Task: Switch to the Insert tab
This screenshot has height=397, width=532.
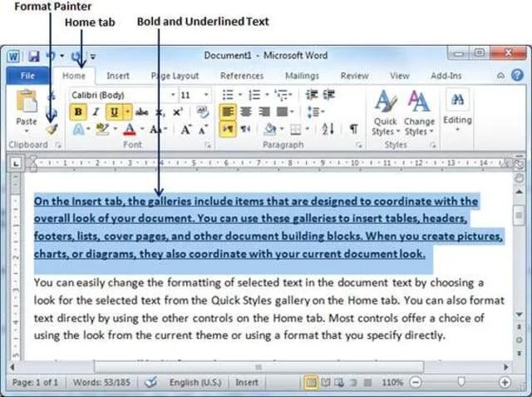Action: tap(118, 76)
